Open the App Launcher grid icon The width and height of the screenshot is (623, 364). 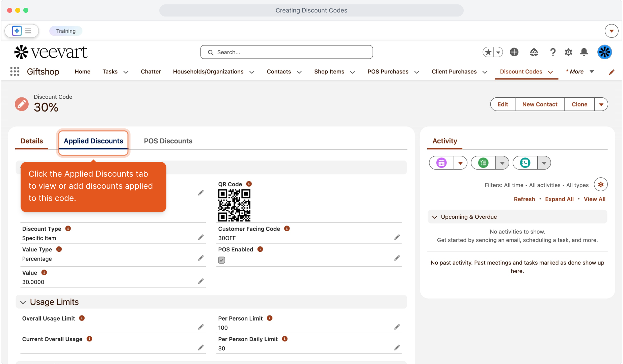coord(15,71)
